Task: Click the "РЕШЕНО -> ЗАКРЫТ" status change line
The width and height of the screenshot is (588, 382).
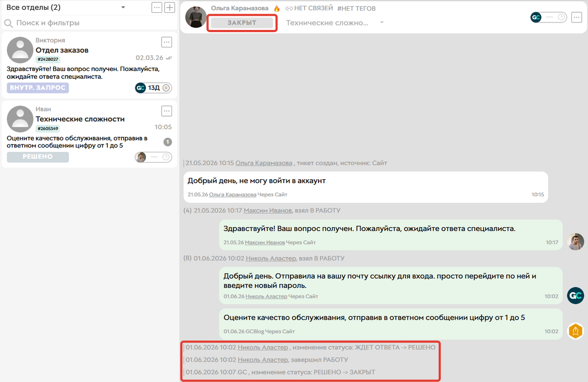Action: (x=280, y=373)
